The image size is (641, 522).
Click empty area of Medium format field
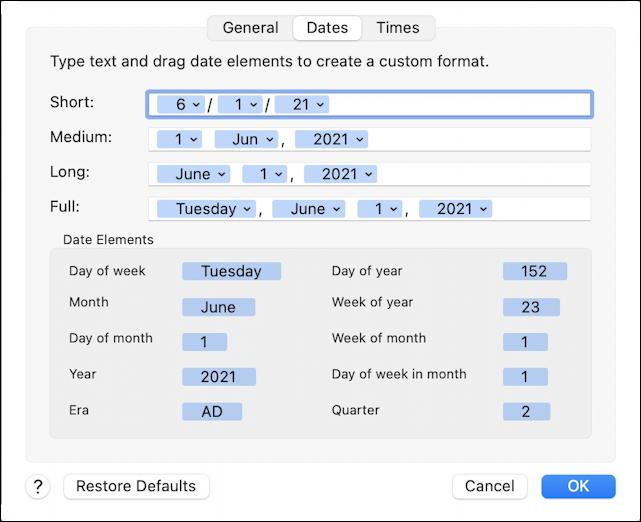(478, 139)
